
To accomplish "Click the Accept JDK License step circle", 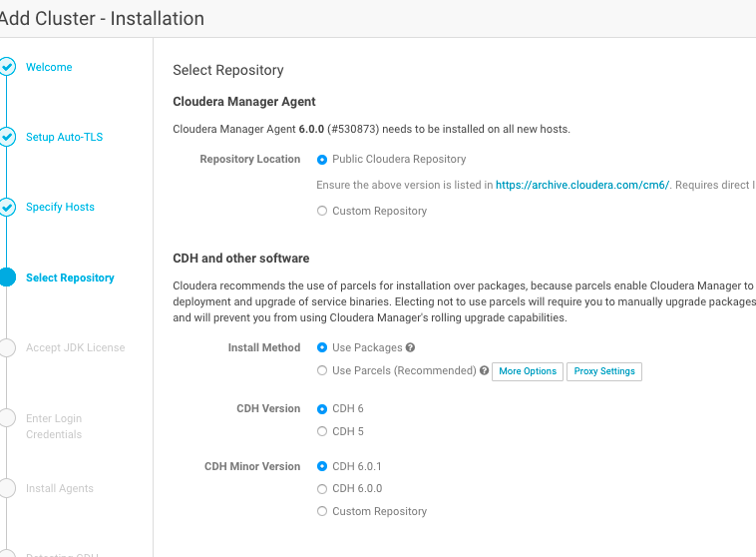I will (7, 347).
